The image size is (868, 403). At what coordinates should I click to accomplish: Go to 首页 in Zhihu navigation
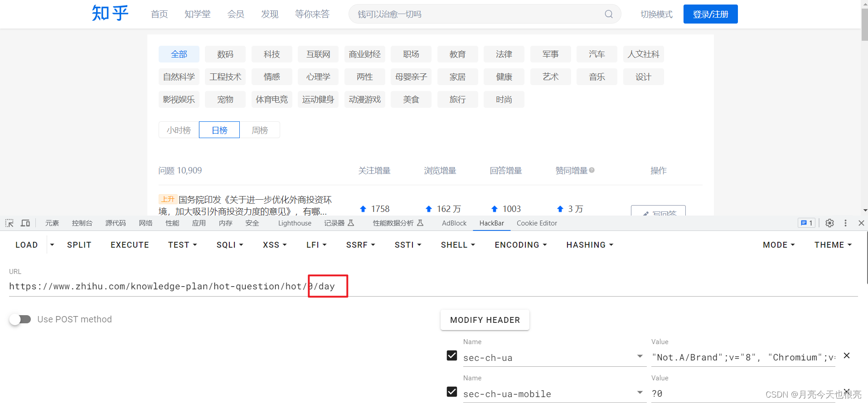coord(159,14)
